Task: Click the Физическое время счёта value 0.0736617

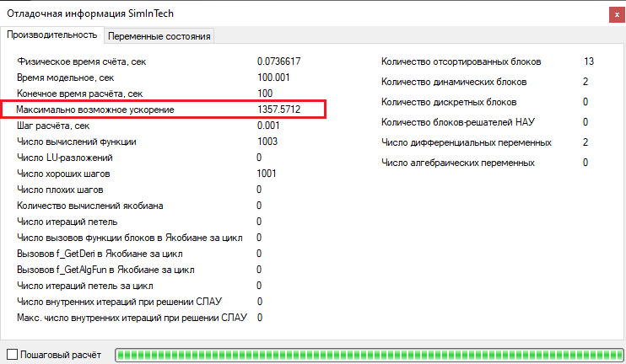Action: coord(279,62)
